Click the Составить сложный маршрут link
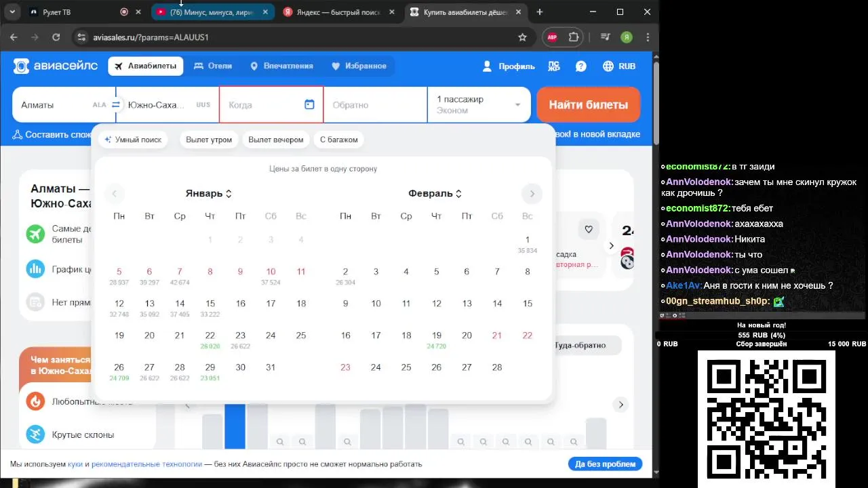Viewport: 868px width, 488px height. [x=52, y=134]
